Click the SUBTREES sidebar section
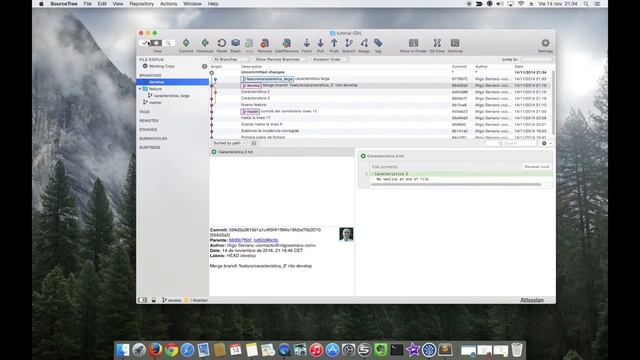The height and width of the screenshot is (360, 640). 150,147
